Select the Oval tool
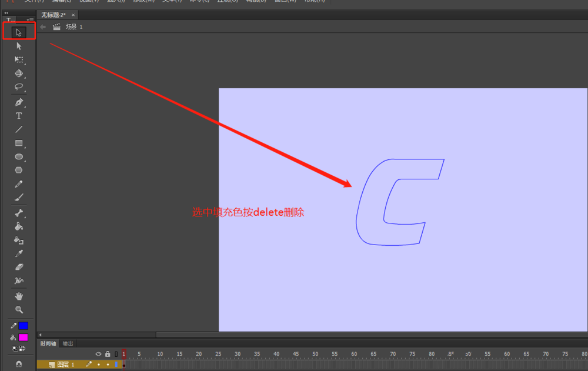 coord(19,157)
